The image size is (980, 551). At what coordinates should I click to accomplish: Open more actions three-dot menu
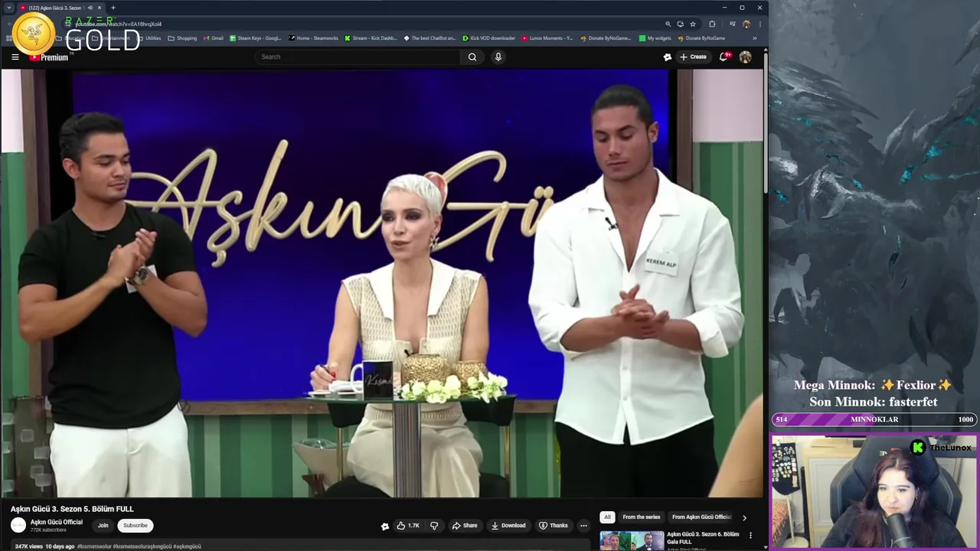(x=583, y=526)
